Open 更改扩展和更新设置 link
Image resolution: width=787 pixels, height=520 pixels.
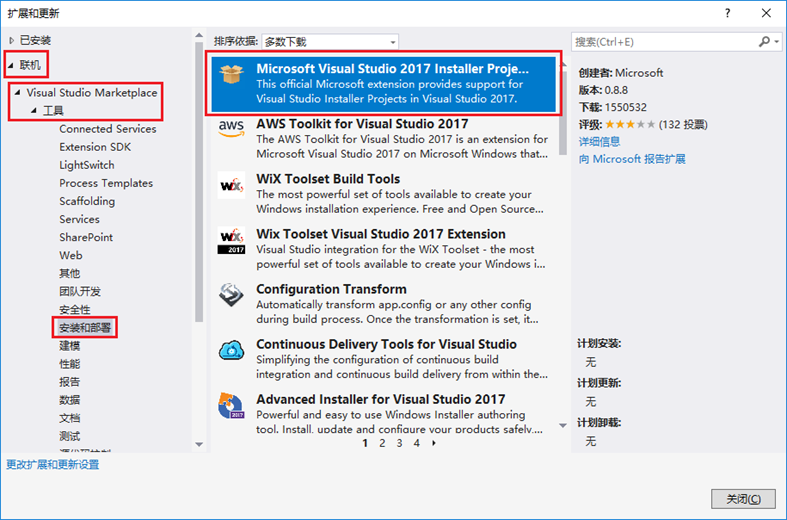52,465
